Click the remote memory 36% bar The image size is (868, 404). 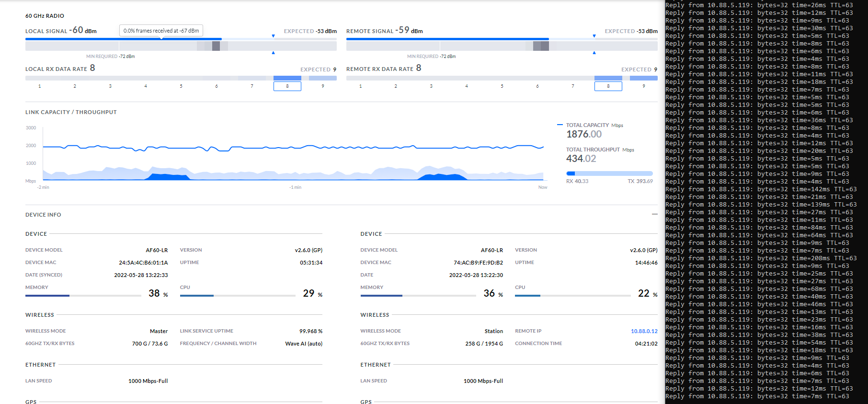pos(418,296)
